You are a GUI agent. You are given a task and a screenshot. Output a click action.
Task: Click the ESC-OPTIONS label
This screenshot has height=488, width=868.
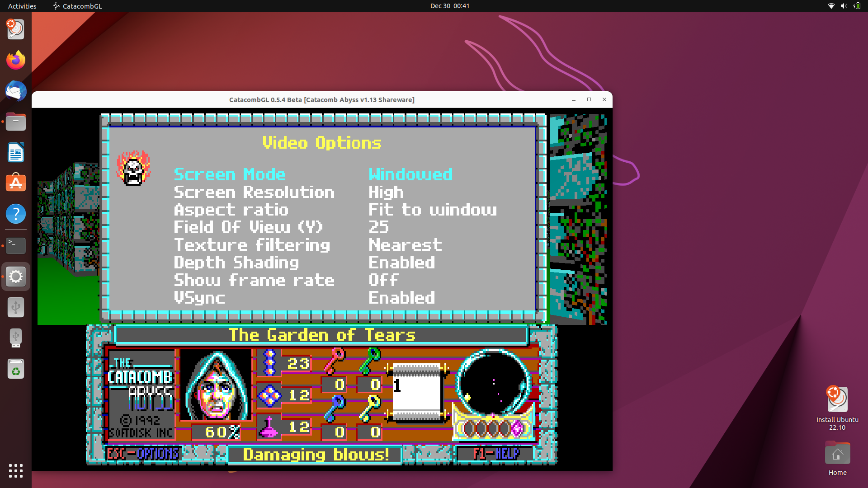(143, 454)
